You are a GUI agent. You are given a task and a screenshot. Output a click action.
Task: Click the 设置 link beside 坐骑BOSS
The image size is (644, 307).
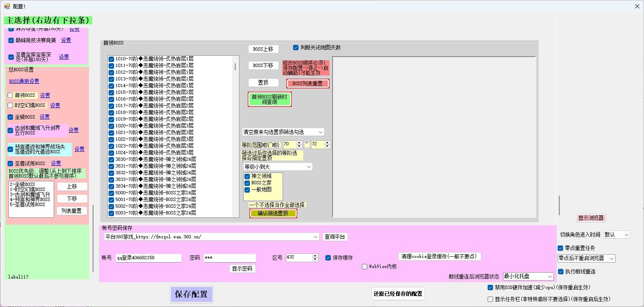(x=44, y=117)
